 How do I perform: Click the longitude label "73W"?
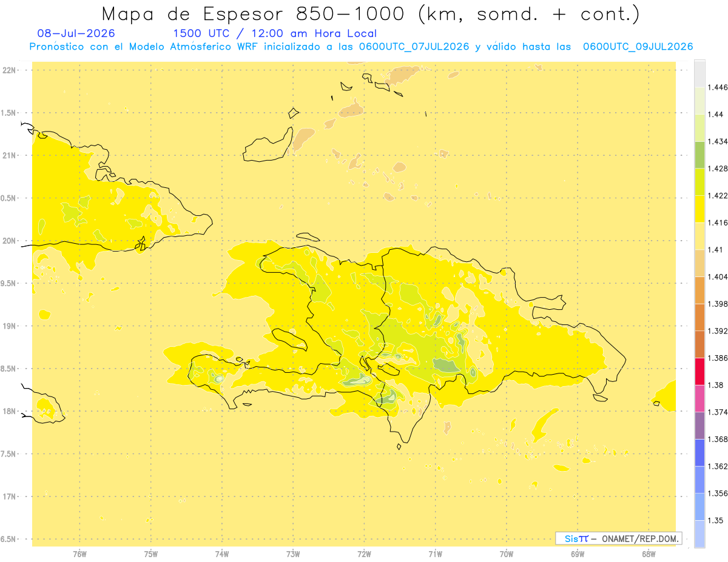[293, 554]
